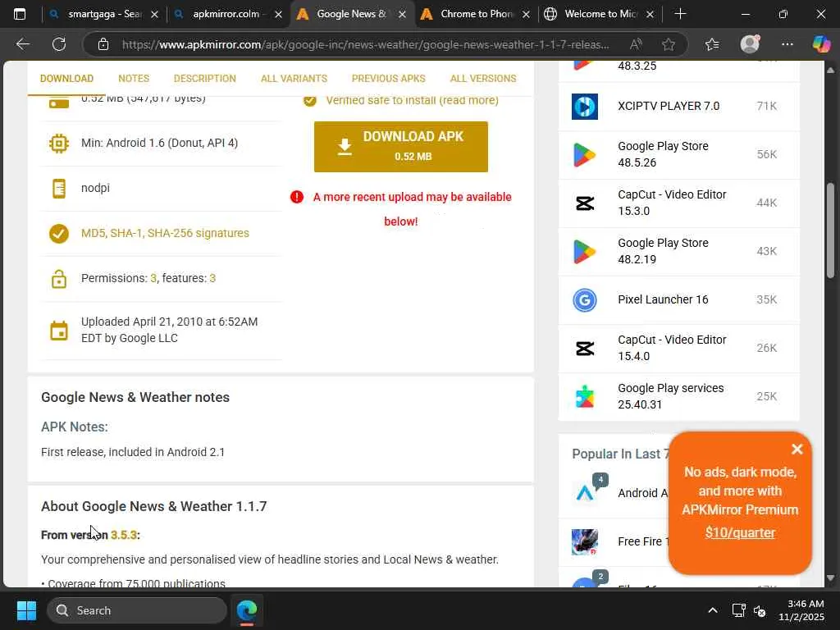The image size is (840, 630).
Task: Open Settings and more menu
Action: point(787,44)
